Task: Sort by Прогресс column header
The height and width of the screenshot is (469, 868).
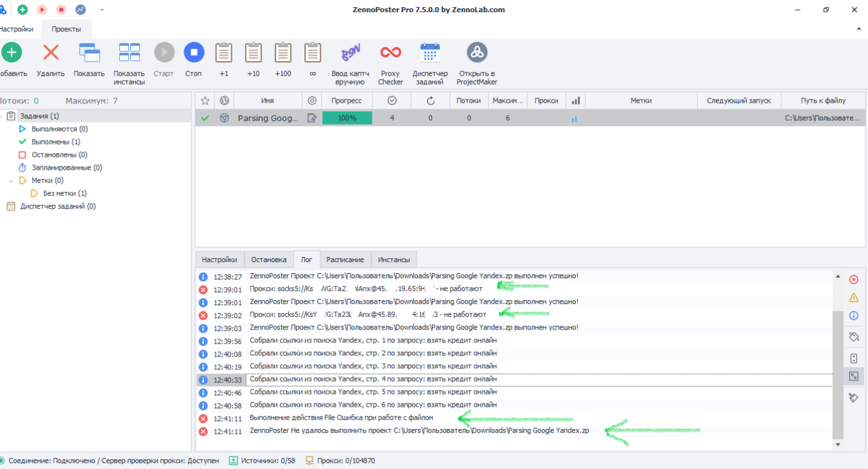Action: [347, 101]
